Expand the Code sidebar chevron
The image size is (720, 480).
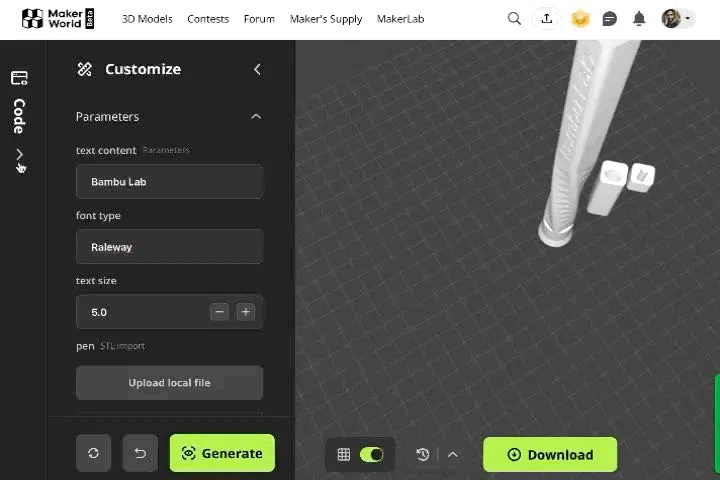tap(20, 155)
